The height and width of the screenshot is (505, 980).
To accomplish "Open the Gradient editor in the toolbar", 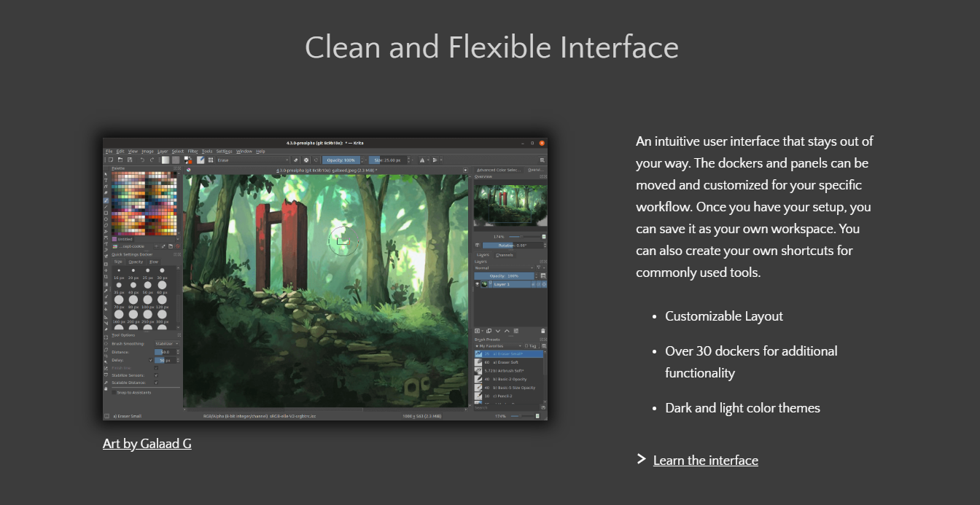I will click(x=166, y=160).
